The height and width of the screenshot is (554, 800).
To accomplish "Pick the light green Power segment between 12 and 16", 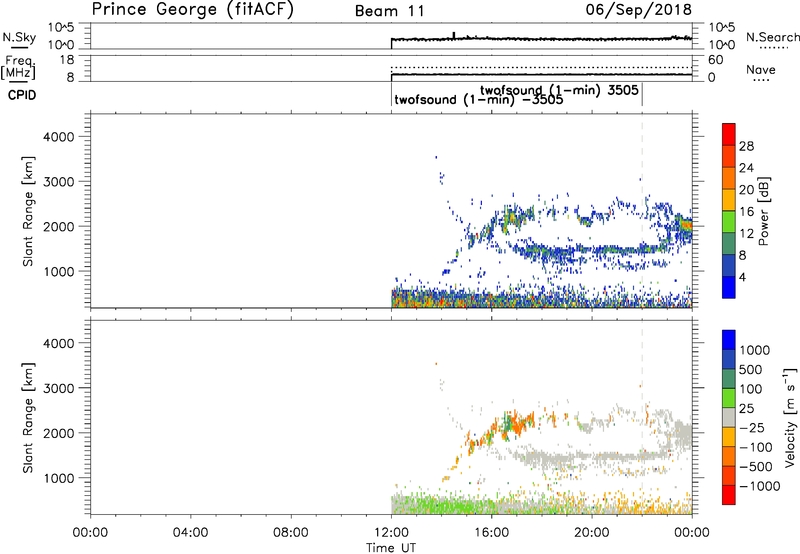I will [x=729, y=222].
